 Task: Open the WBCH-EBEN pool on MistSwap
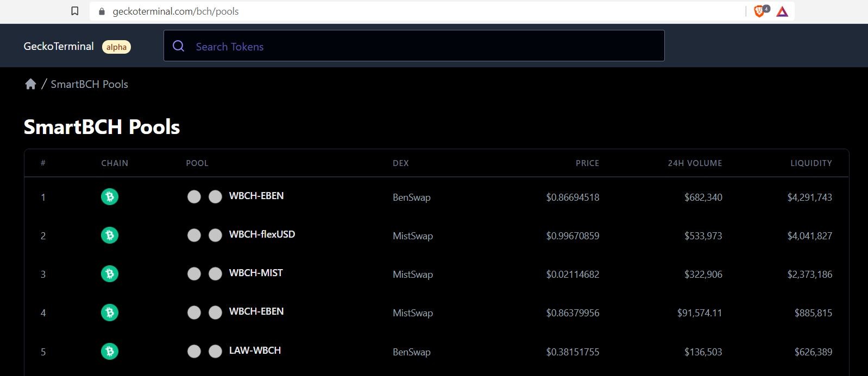tap(256, 311)
